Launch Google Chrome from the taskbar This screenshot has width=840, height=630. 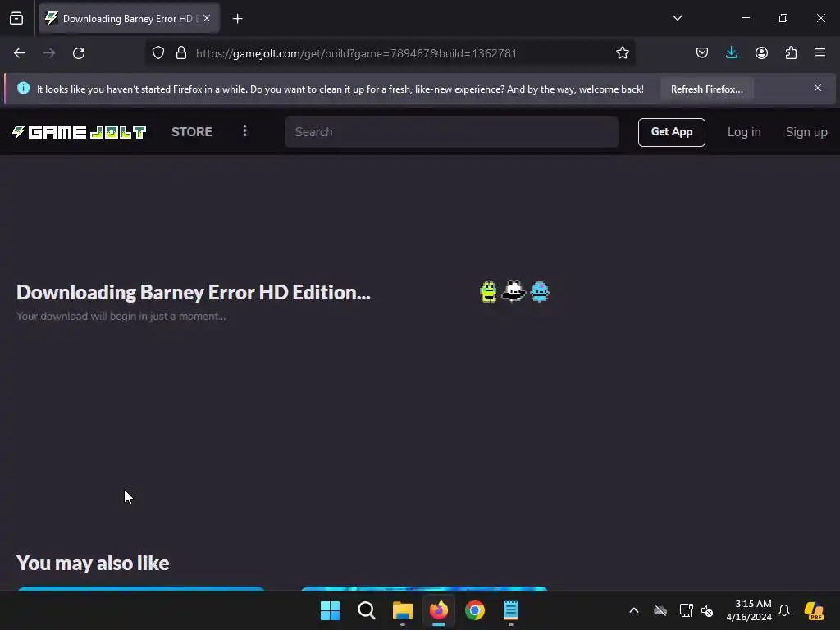tap(475, 610)
